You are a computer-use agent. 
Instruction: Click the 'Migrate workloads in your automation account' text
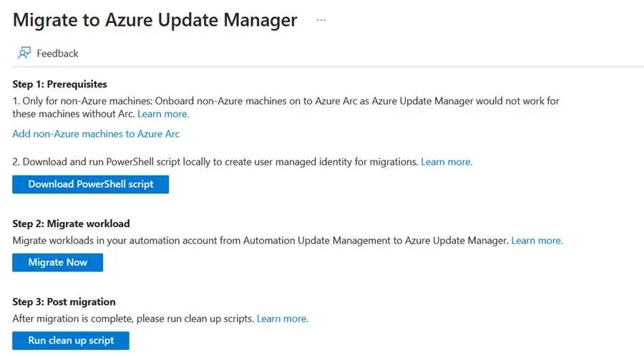pyautogui.click(x=260, y=241)
